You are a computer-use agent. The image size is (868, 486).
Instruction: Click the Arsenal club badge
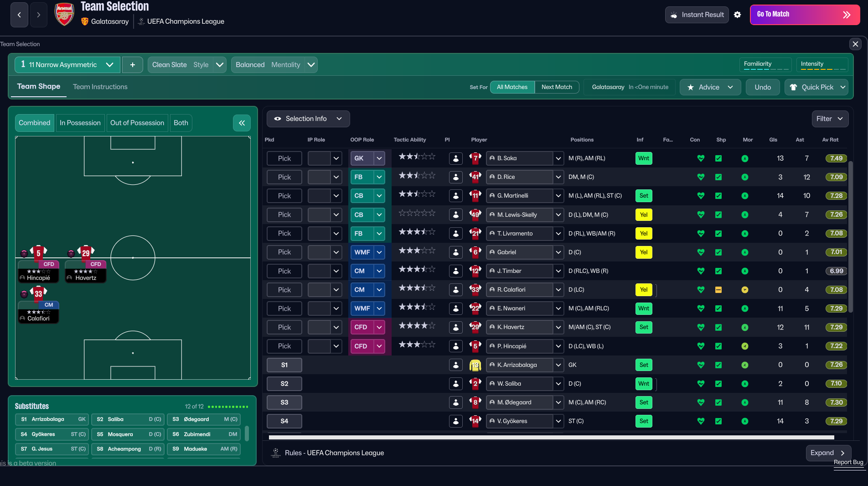(64, 14)
